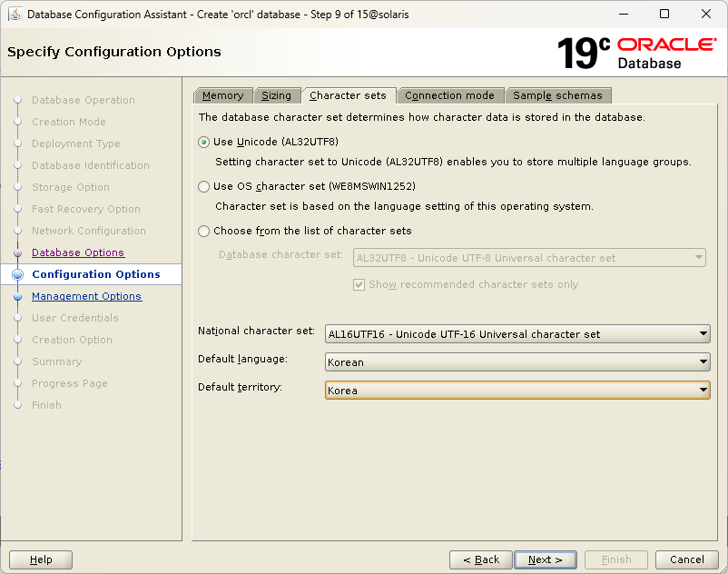The width and height of the screenshot is (728, 574).
Task: Open the Sample schemas tab
Action: pyautogui.click(x=557, y=95)
